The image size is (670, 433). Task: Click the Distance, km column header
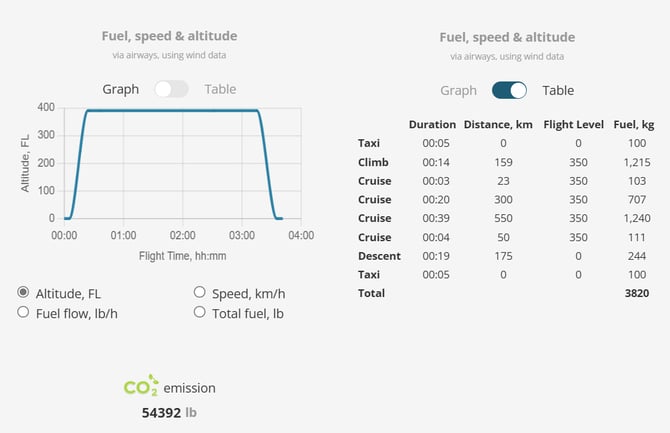click(498, 124)
